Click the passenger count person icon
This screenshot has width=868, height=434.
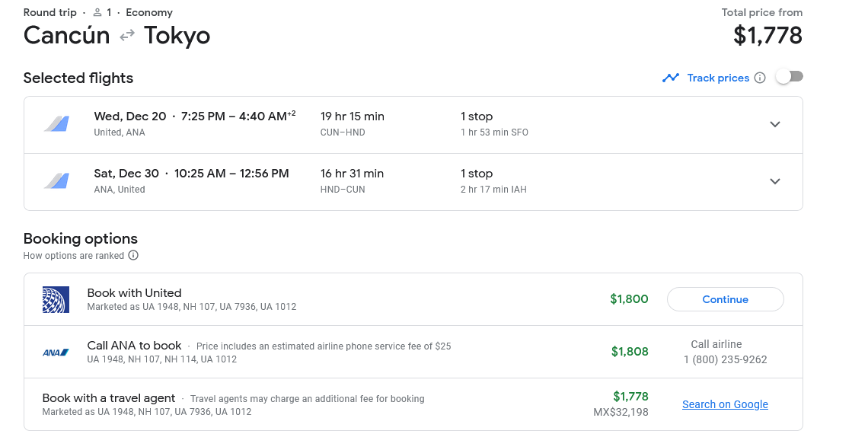(97, 12)
